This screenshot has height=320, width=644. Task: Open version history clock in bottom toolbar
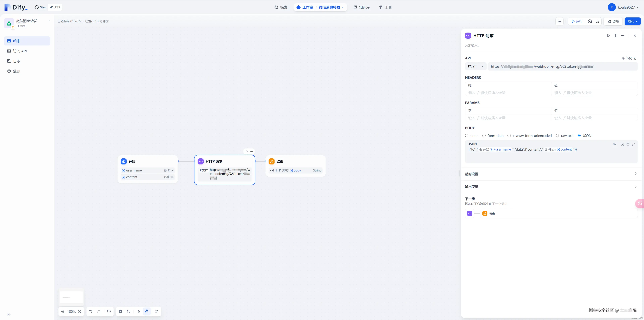[109, 311]
